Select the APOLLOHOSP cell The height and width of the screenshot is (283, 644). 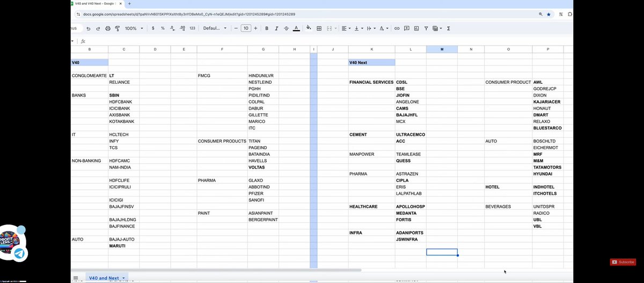[411, 206]
